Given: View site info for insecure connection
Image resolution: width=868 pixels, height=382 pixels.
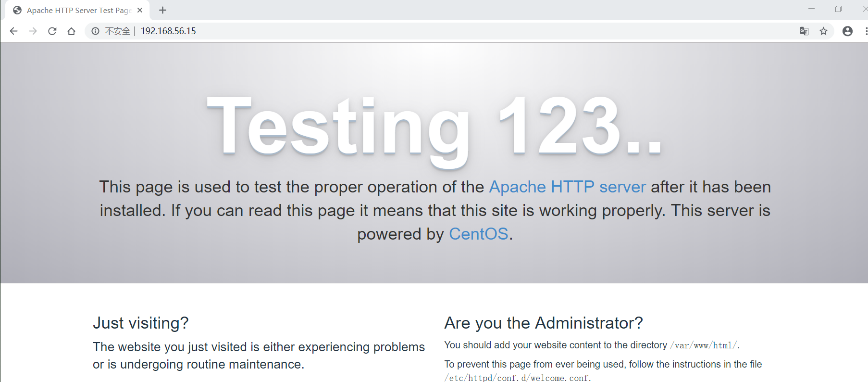Looking at the screenshot, I should coord(95,31).
